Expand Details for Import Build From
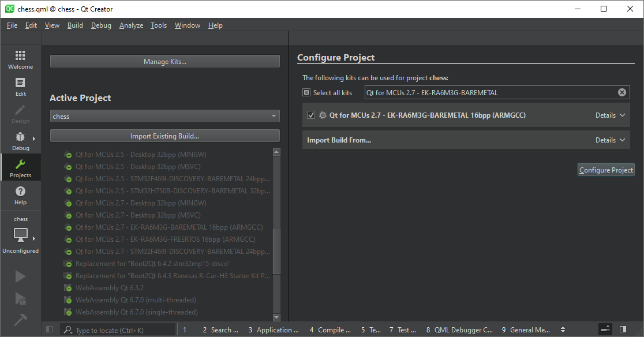The image size is (644, 337). tap(610, 140)
